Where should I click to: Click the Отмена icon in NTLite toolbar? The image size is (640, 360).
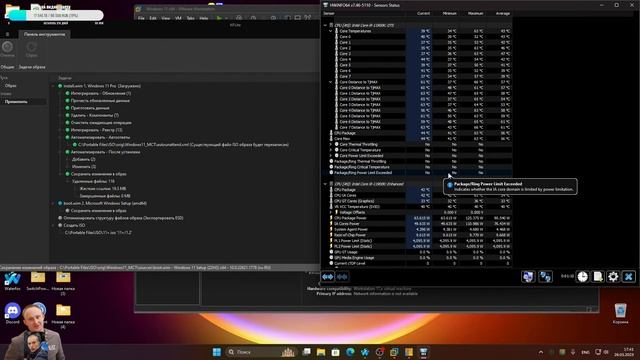tap(7, 49)
